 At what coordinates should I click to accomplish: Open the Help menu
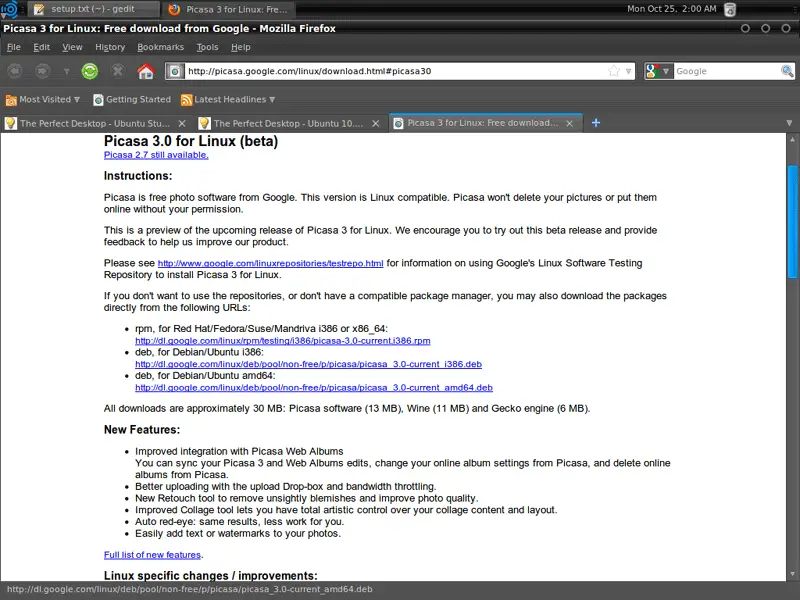240,47
